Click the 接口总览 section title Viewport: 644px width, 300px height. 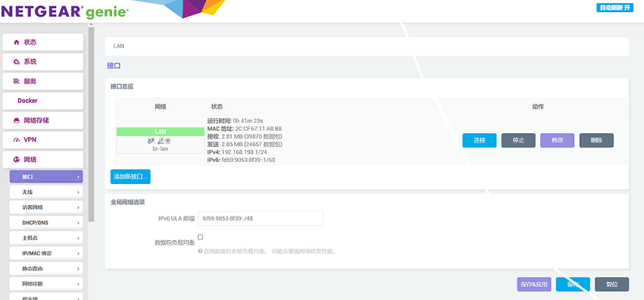(122, 86)
